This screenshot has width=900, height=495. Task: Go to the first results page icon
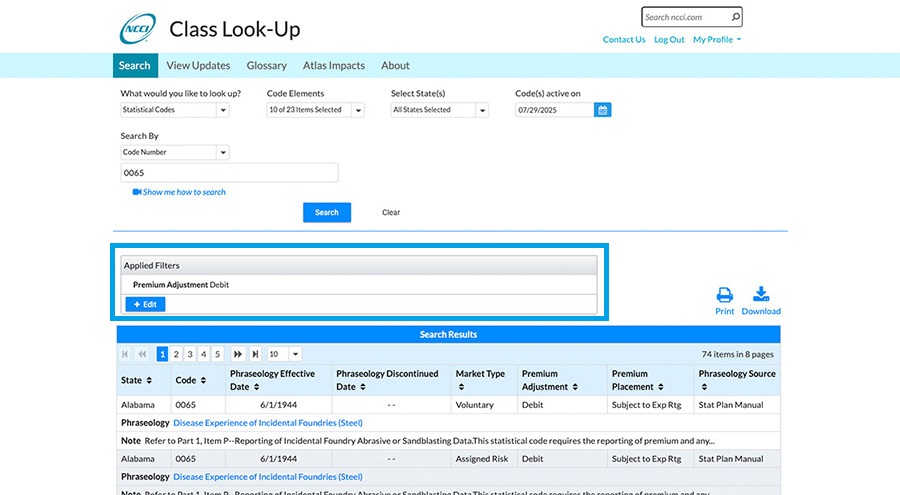[125, 354]
